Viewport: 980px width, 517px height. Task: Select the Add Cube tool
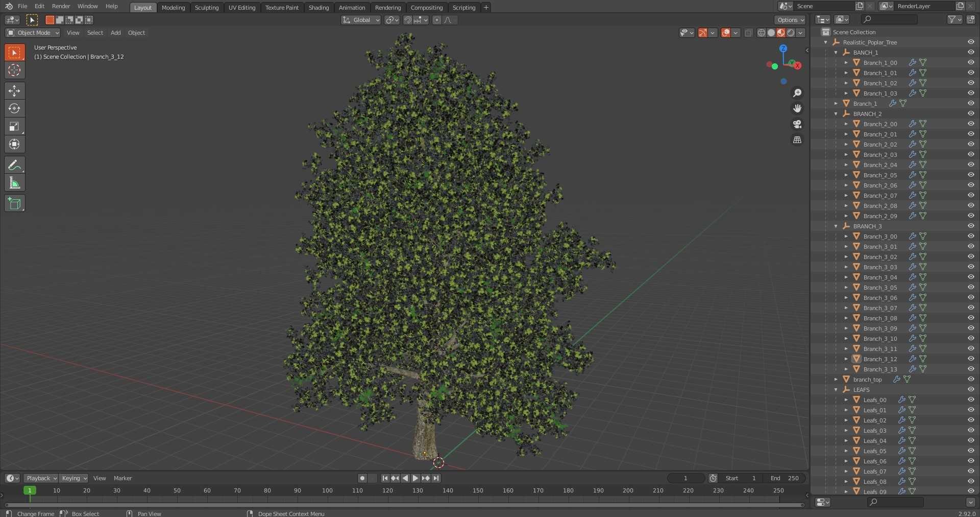click(x=14, y=203)
